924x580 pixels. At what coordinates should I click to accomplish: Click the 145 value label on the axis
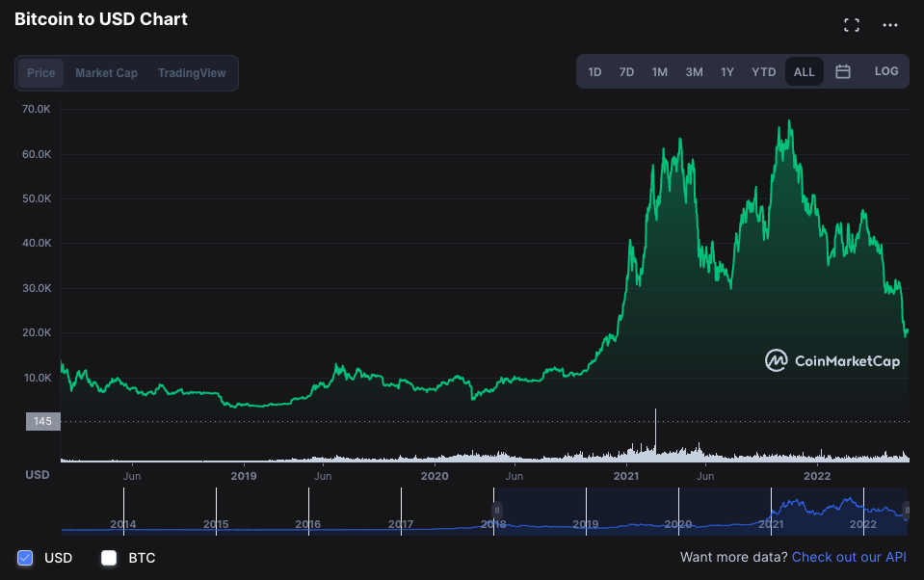(x=42, y=421)
